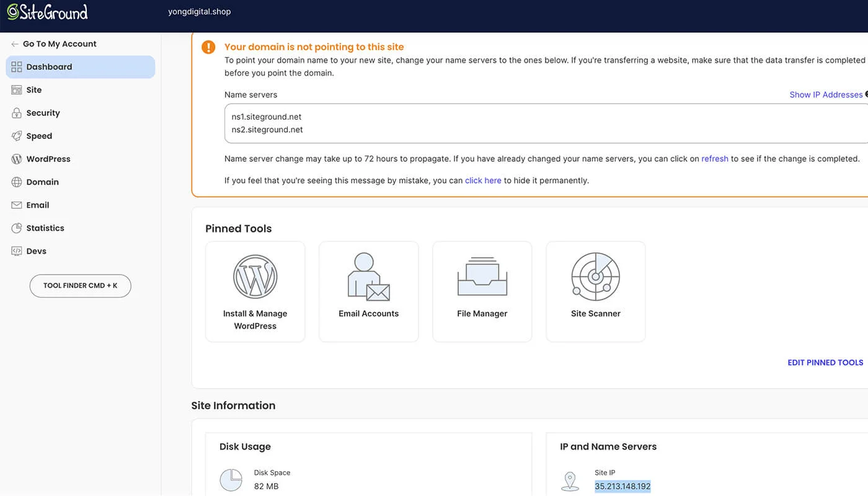Click the Tool Finder CMD + K button
Screen dimensions: 868x496
click(81, 286)
